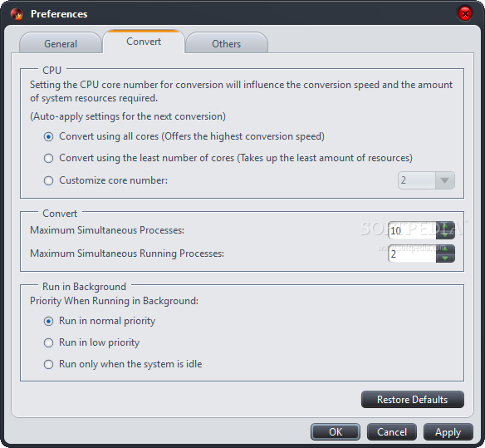Increase Maximum Simultaneous Running Processes value
The height and width of the screenshot is (448, 485).
pos(445,249)
